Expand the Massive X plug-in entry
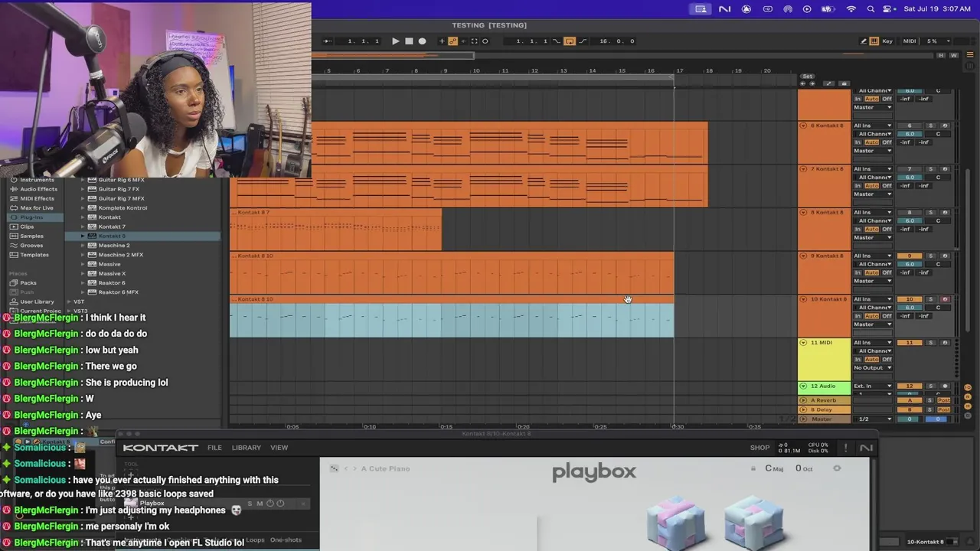Viewport: 980px width, 551px height. click(x=83, y=273)
